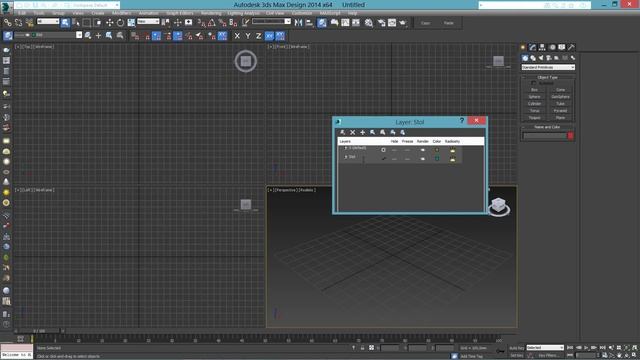This screenshot has width=640, height=360.
Task: Toggle Window/Crossing selection mode
Action: coord(97,23)
